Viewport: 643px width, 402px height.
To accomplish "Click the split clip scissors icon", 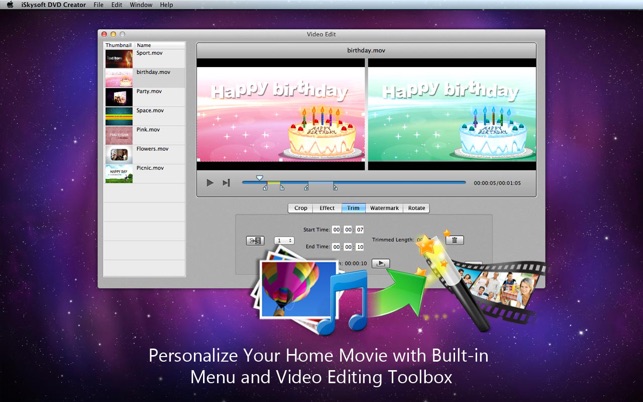I will coord(255,240).
